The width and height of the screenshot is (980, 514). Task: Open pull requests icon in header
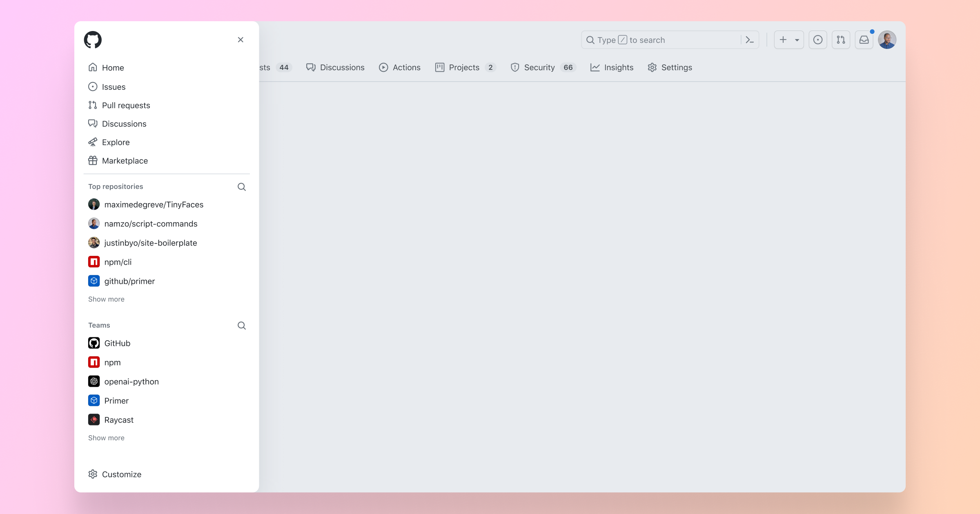pyautogui.click(x=841, y=40)
